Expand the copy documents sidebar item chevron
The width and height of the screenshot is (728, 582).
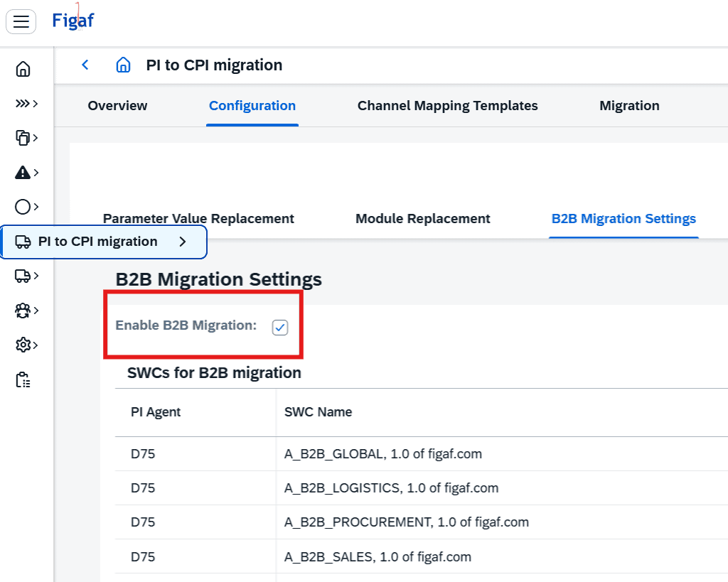(36, 137)
